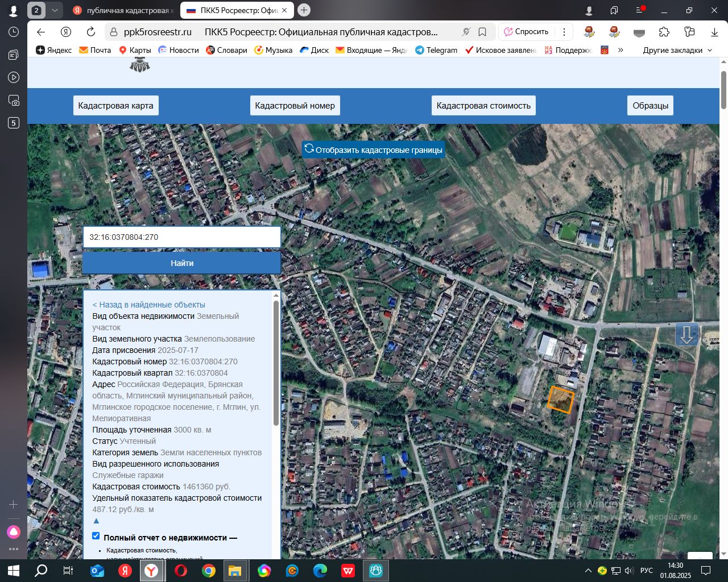
Task: Launch Google Chrome from the taskbar
Action: click(209, 571)
